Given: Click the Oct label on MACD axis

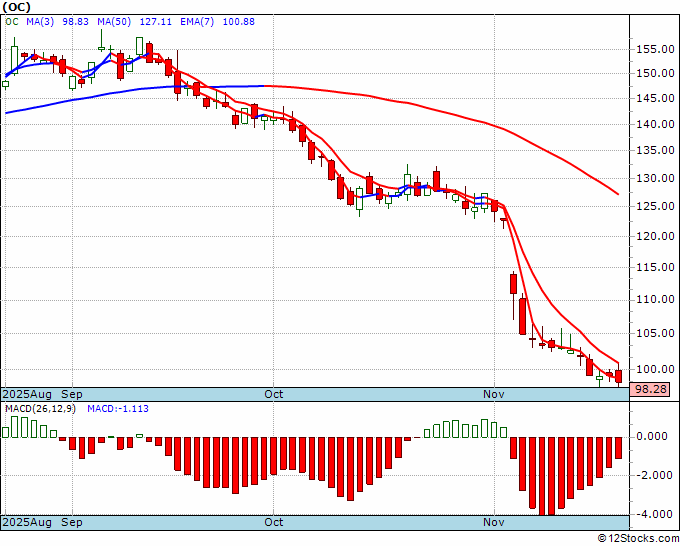Looking at the screenshot, I should [x=274, y=522].
